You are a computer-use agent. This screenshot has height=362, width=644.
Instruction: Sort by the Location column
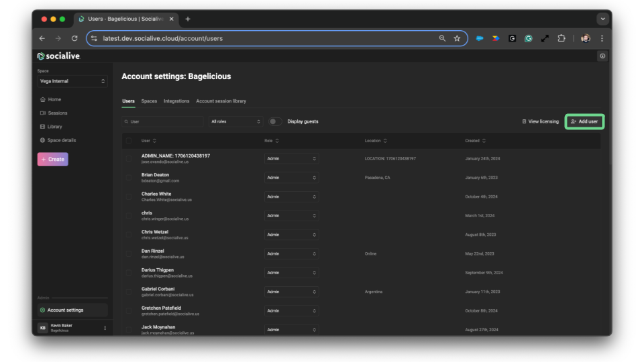(x=376, y=140)
